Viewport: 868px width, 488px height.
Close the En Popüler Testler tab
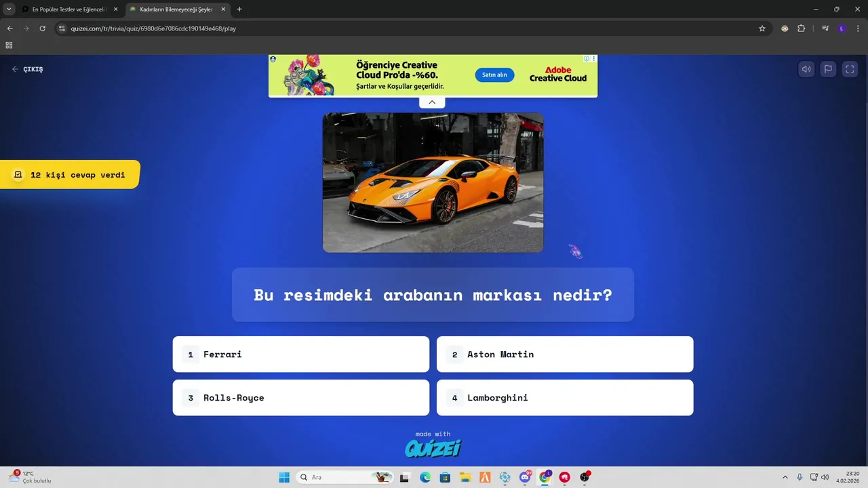[114, 9]
